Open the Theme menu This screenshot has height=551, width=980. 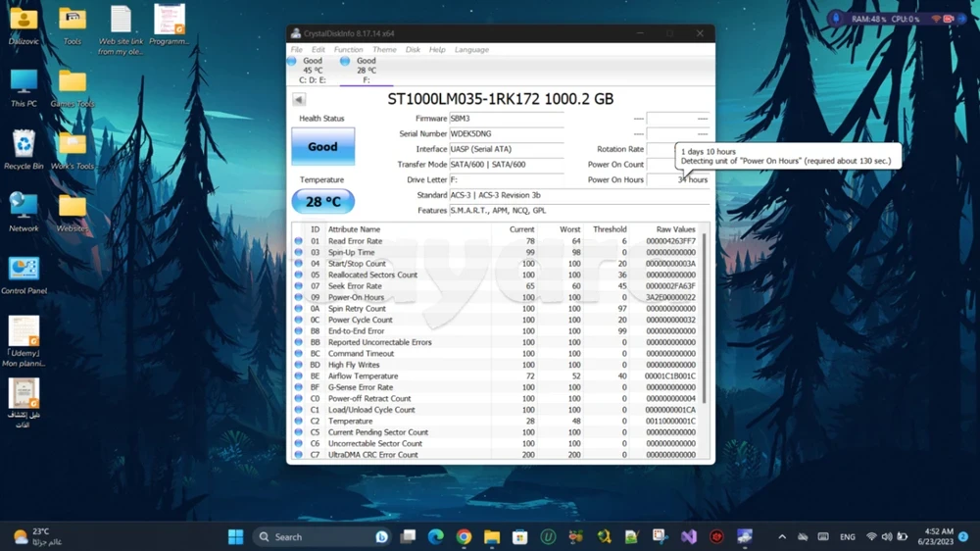[x=384, y=50]
